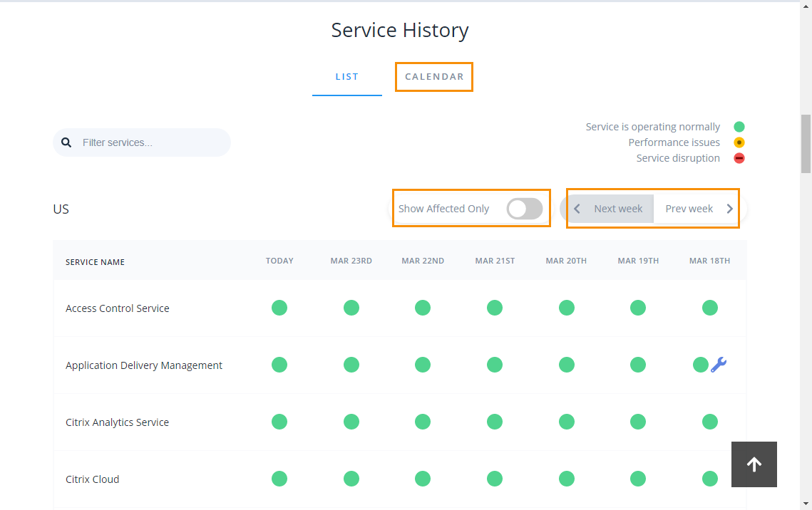Click the green operating normally legend dot

739,127
